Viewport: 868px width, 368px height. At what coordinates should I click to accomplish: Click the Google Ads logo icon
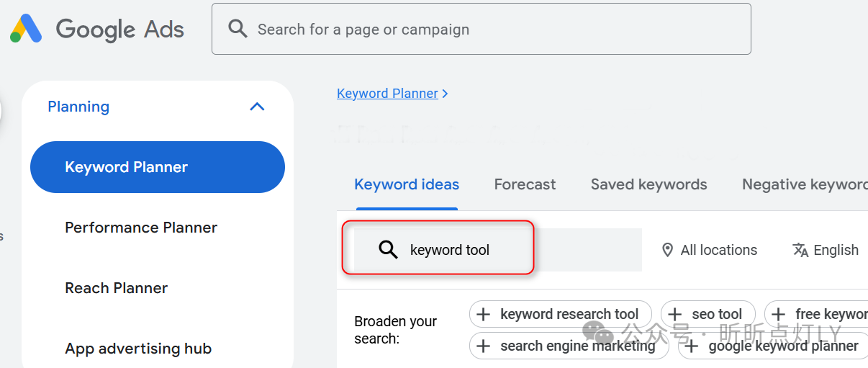tap(26, 29)
